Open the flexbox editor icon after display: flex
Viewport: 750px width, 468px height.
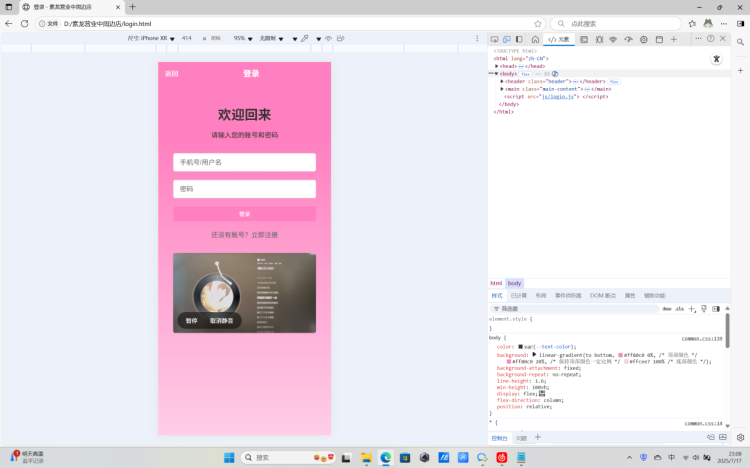point(542,393)
